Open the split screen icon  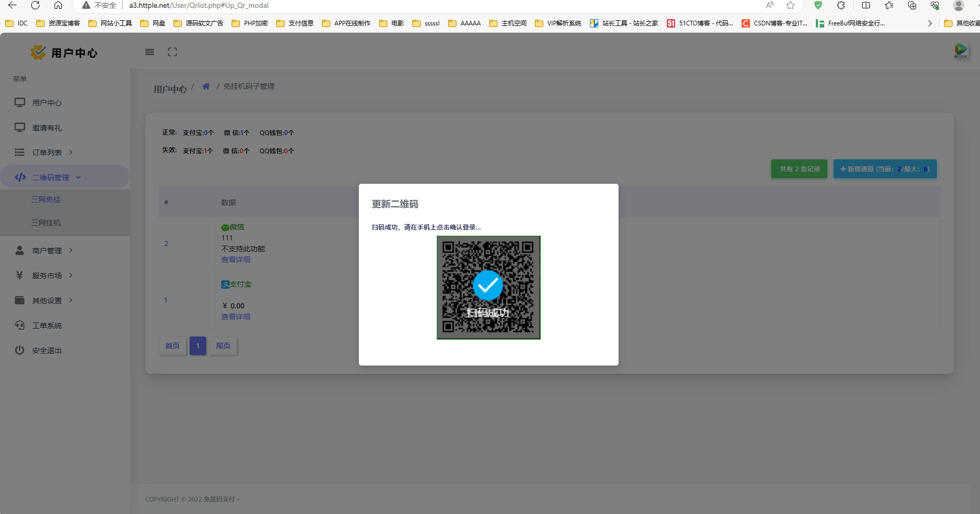pyautogui.click(x=866, y=5)
